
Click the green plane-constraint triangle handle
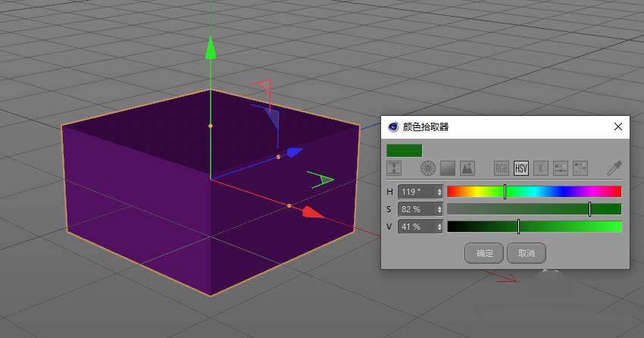tap(327, 180)
